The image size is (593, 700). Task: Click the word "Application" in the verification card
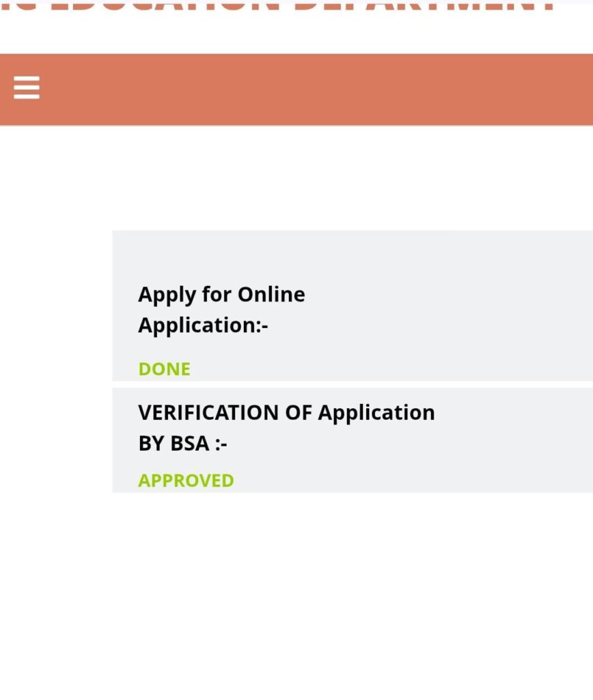[376, 413]
